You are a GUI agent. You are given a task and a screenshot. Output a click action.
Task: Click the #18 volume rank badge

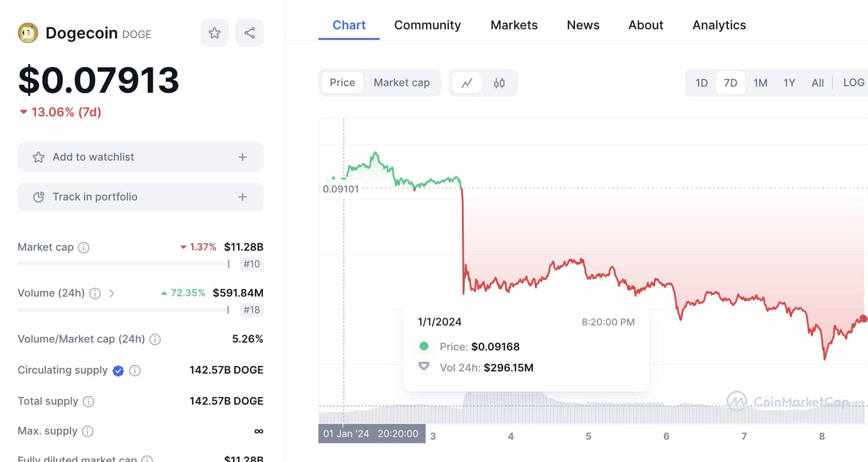coord(251,310)
